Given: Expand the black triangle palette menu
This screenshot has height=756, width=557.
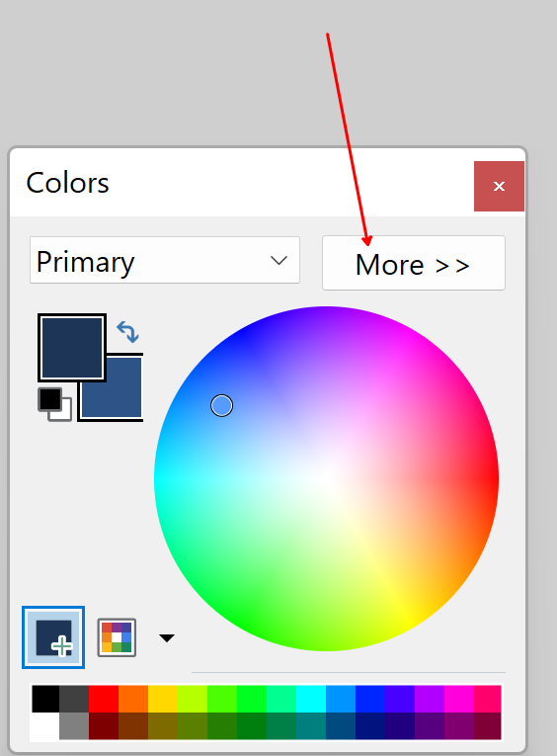Looking at the screenshot, I should 167,638.
